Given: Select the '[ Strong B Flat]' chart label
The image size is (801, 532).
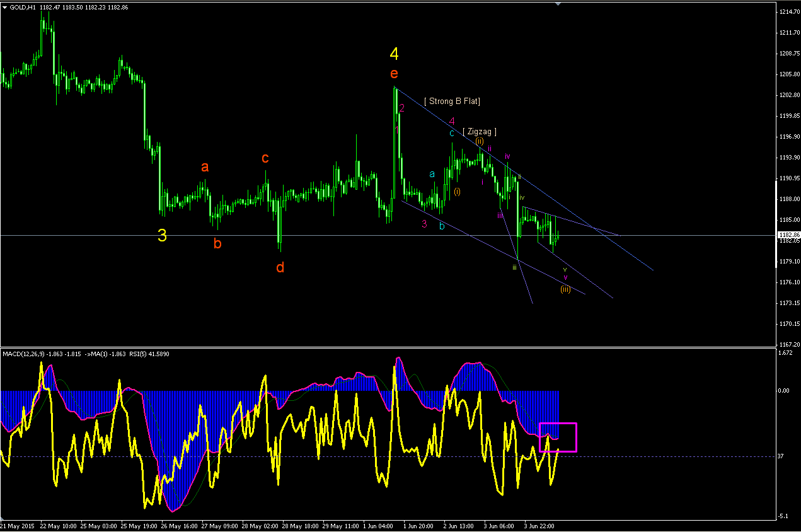Looking at the screenshot, I should (452, 101).
